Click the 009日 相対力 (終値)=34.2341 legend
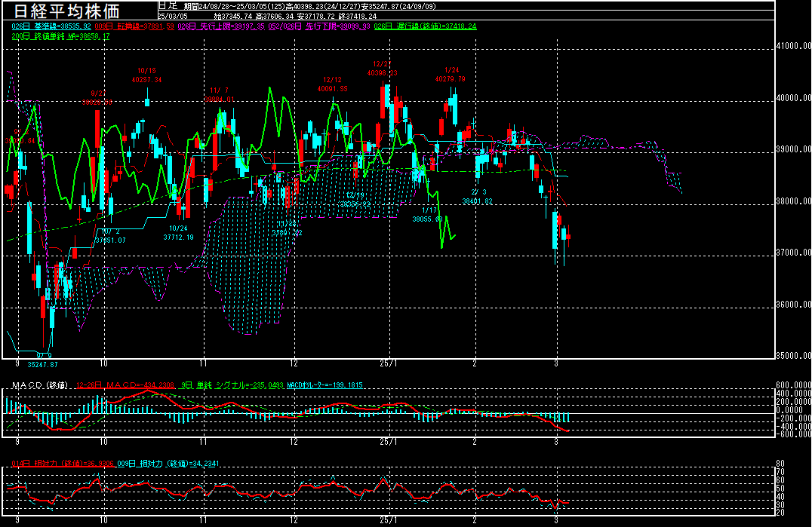Image resolution: width=812 pixels, height=527 pixels. click(168, 464)
